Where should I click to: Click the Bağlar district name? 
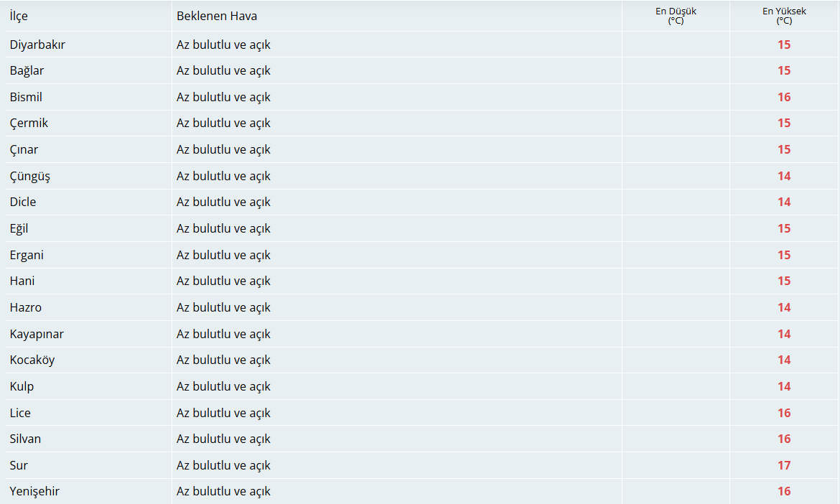coord(27,70)
